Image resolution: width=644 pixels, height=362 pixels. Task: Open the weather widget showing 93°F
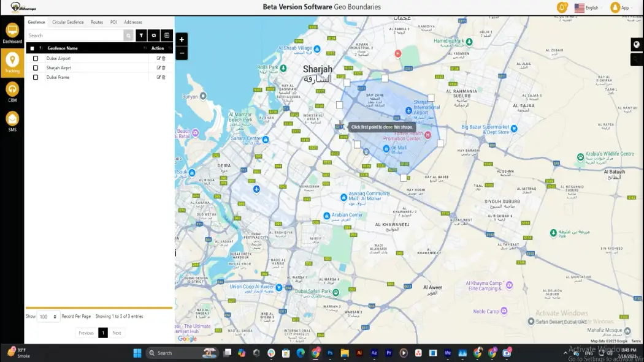[18, 353]
